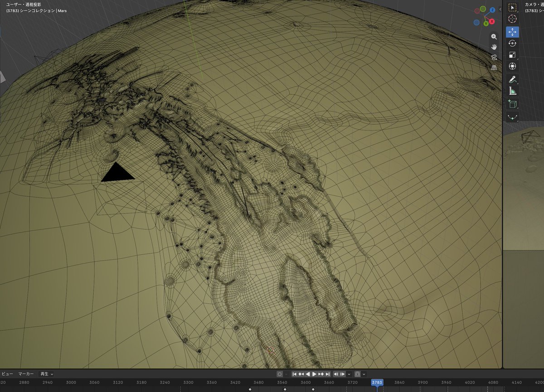Viewport: 544px width, 392px height.
Task: Play the animation in reverse
Action: tap(307, 374)
